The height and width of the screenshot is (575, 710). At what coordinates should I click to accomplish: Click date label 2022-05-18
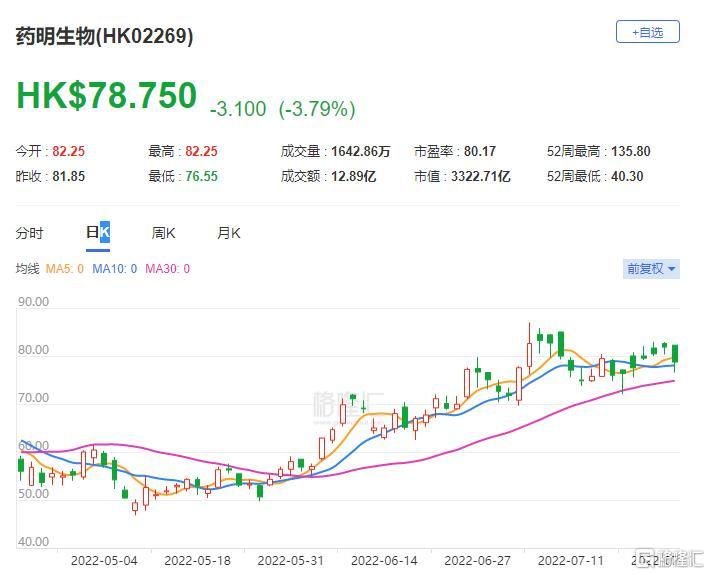[x=197, y=561]
